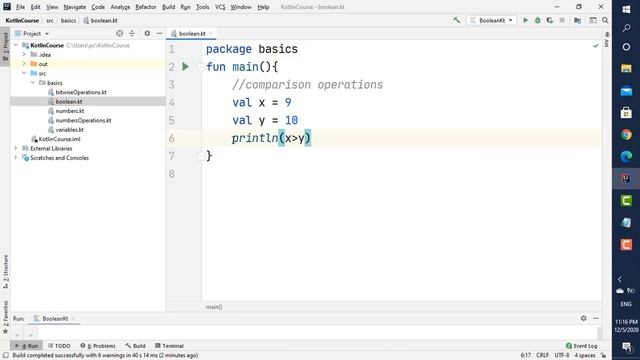The width and height of the screenshot is (640, 360).
Task: Toggle the Project side tab
Action: pos(5,47)
